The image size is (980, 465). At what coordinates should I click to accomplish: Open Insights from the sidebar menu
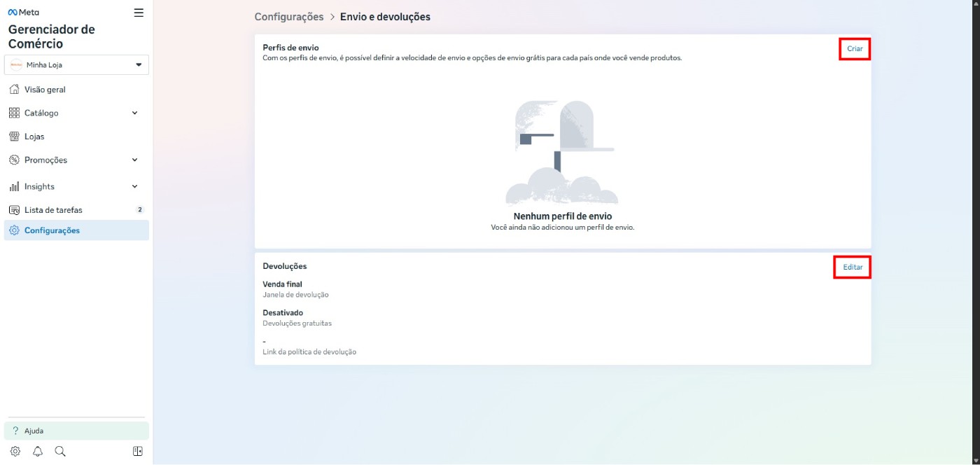(x=39, y=186)
